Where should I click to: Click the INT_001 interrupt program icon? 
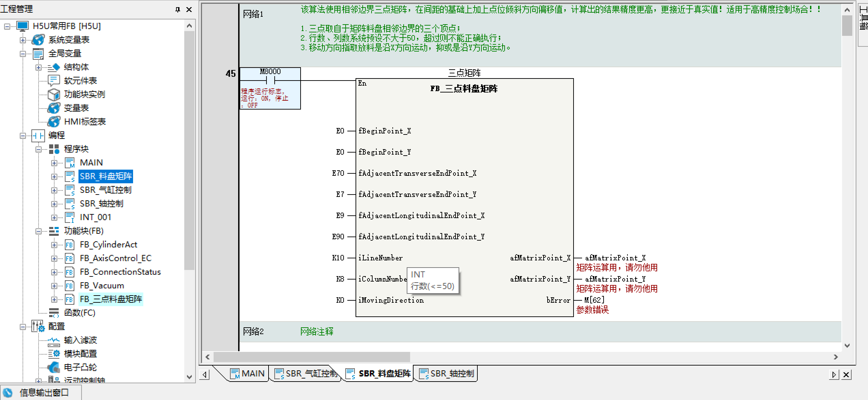pyautogui.click(x=70, y=217)
